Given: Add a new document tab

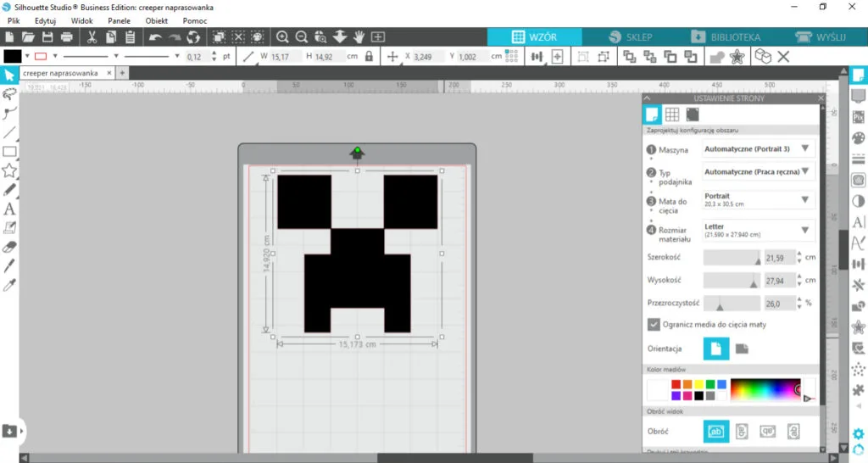Looking at the screenshot, I should tap(122, 73).
